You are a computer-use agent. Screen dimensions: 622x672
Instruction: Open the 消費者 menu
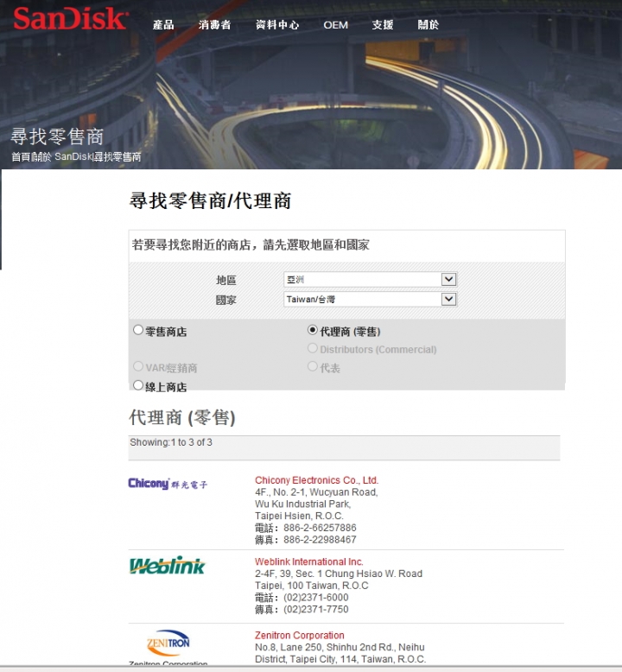click(214, 25)
